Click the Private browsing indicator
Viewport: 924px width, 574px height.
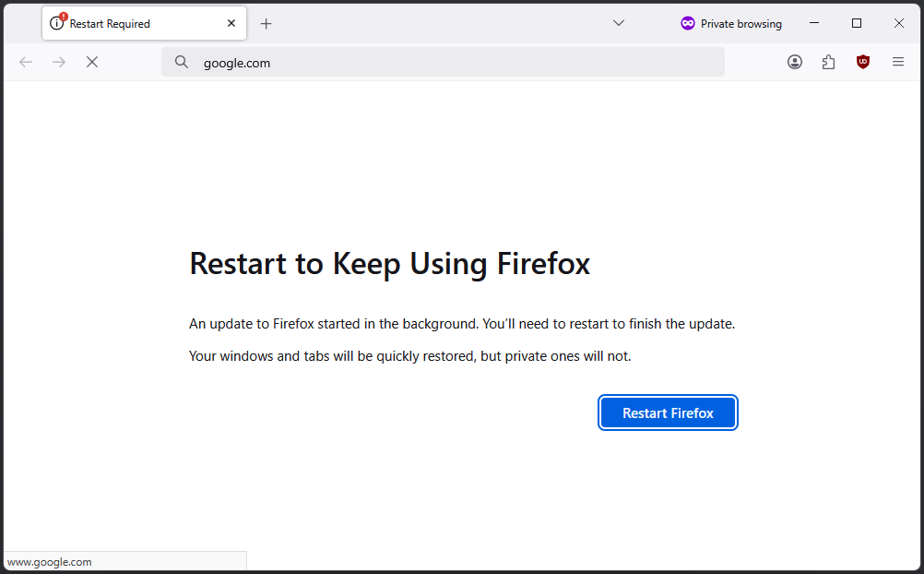(730, 24)
